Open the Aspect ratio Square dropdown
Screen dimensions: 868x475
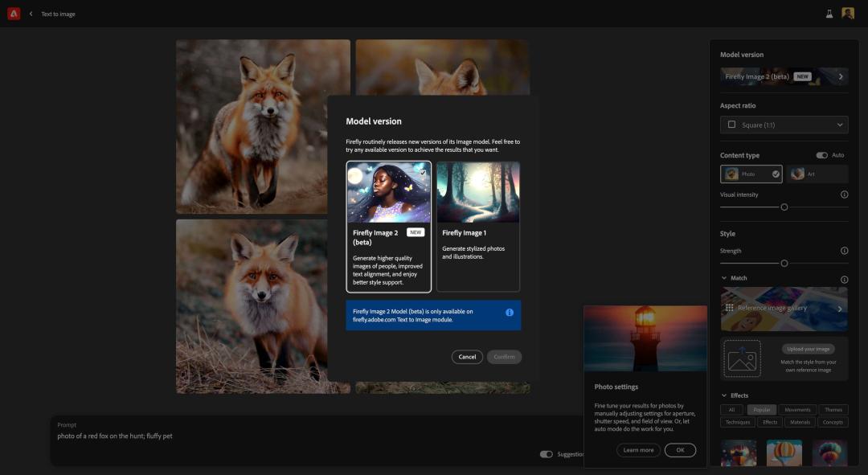point(784,125)
